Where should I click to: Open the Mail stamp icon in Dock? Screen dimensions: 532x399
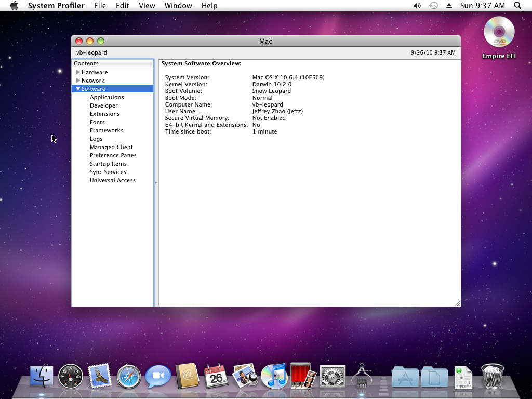[x=100, y=376]
